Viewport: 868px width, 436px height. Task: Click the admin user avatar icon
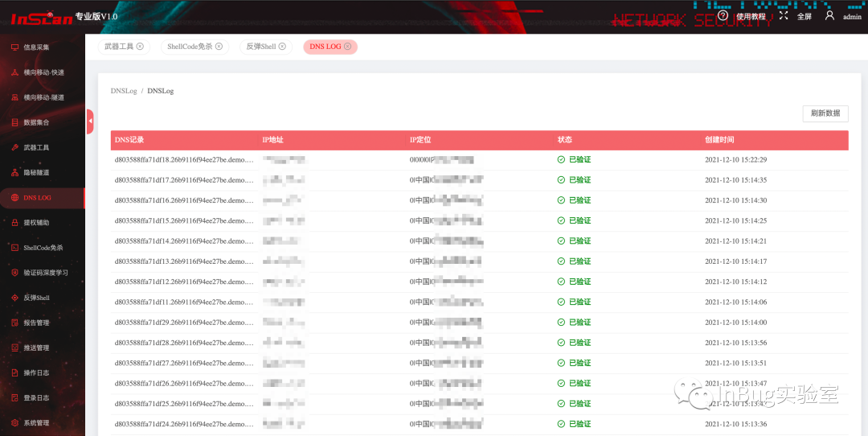(829, 15)
